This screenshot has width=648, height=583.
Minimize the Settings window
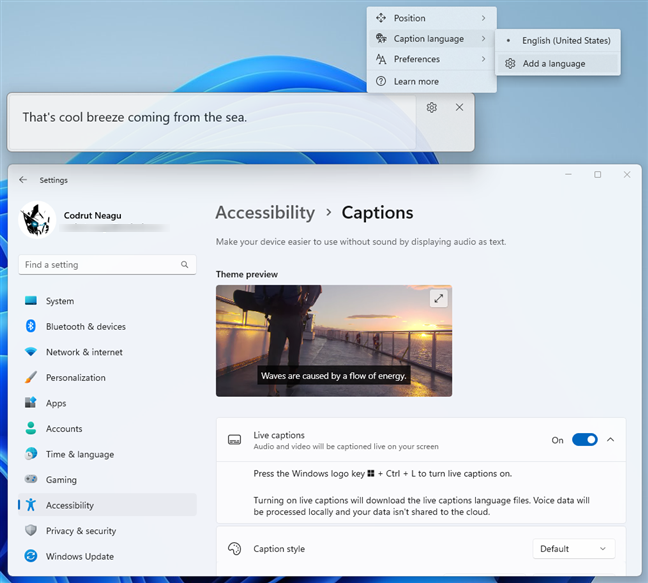[x=568, y=175]
